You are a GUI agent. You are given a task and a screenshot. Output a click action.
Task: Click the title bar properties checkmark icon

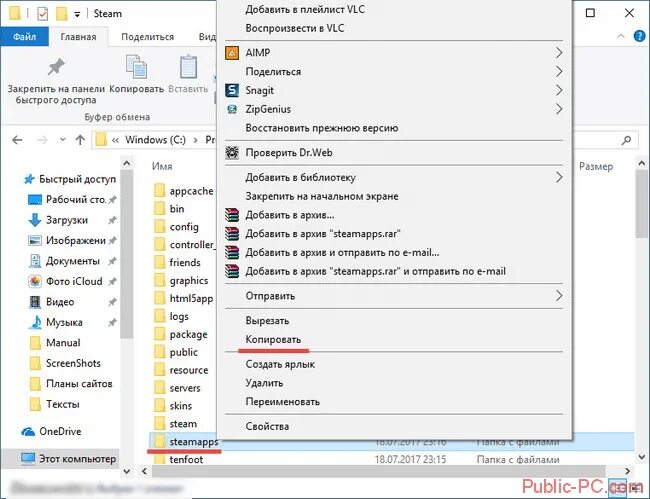coord(43,14)
